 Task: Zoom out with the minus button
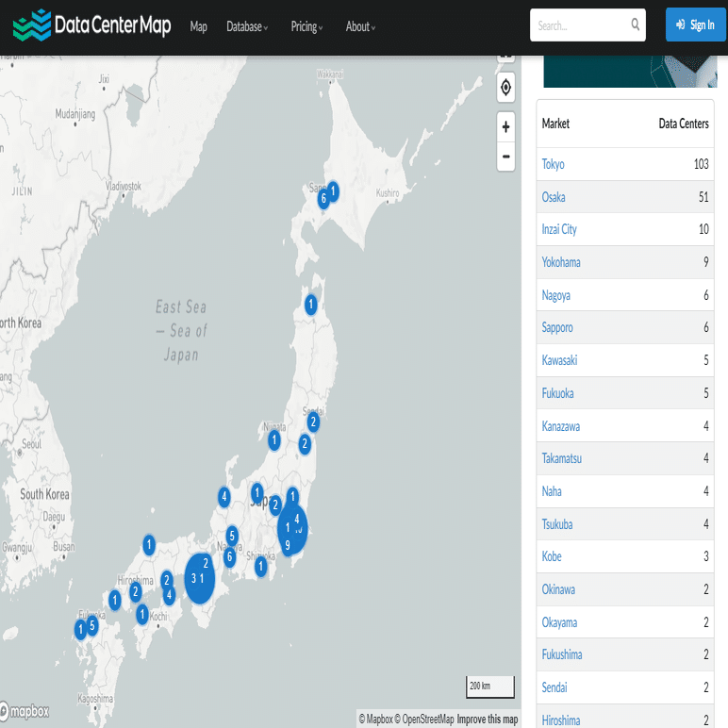coord(505,157)
